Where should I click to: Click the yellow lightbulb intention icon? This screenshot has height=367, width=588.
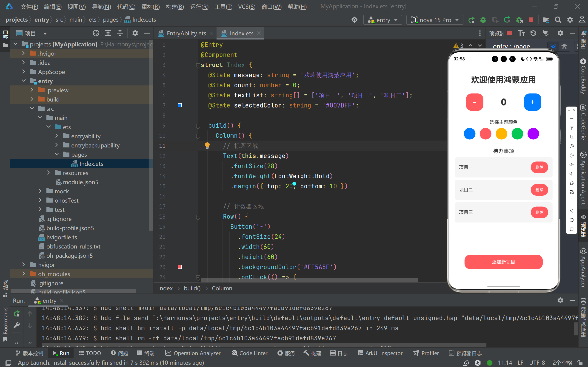pyautogui.click(x=207, y=145)
